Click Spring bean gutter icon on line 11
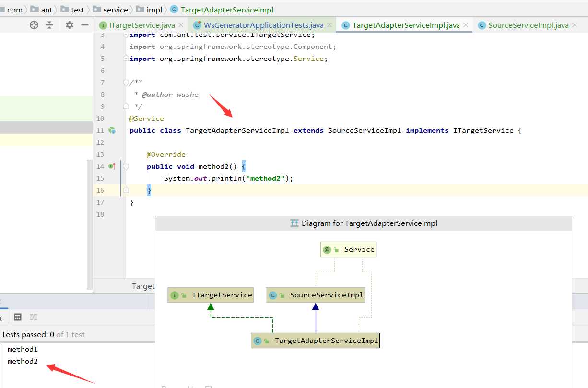588x388 pixels. click(112, 130)
